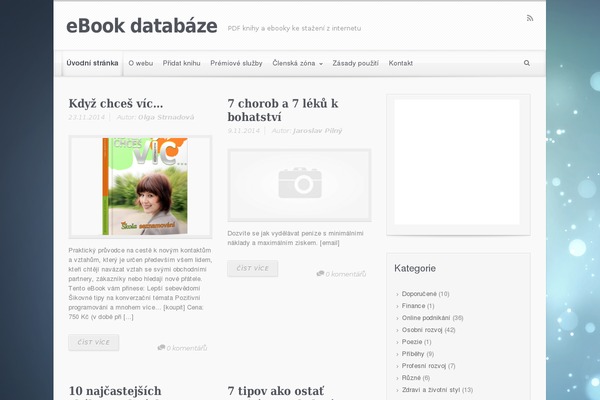Open 0 komentářů under Když chceš víc
This screenshot has width=600, height=400.
click(187, 348)
